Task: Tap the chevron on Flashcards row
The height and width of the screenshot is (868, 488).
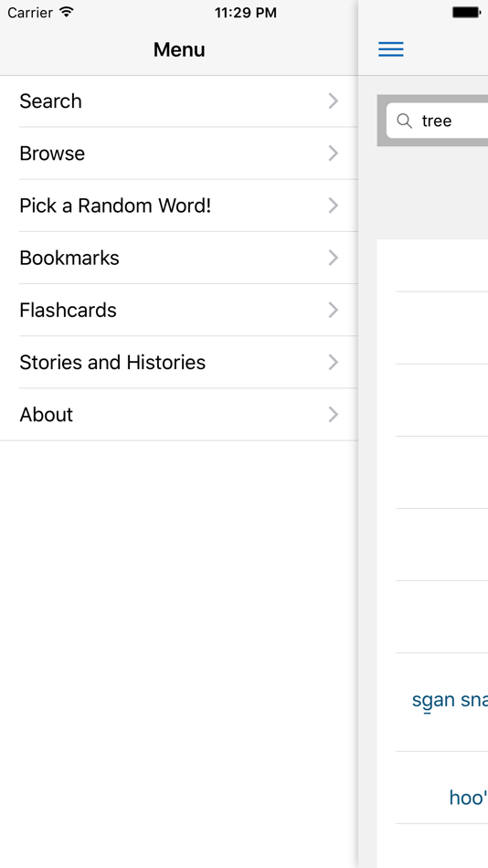Action: coord(333,310)
